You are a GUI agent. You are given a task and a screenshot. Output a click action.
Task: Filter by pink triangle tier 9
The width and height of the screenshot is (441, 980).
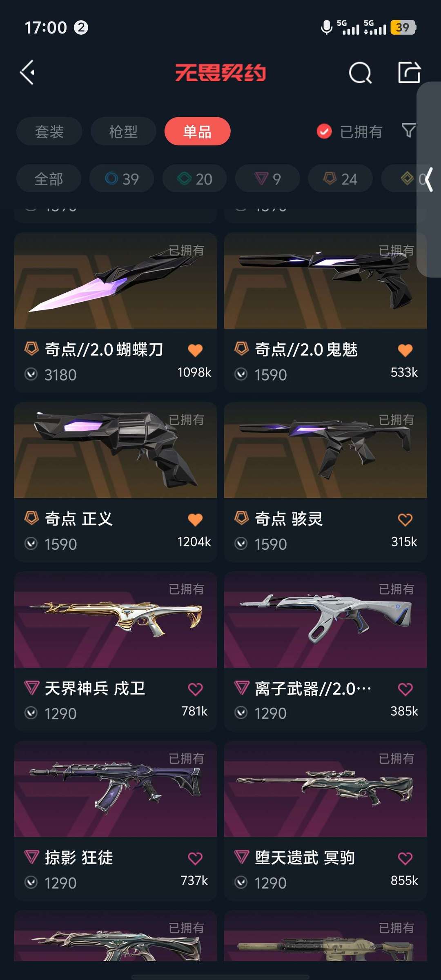267,179
